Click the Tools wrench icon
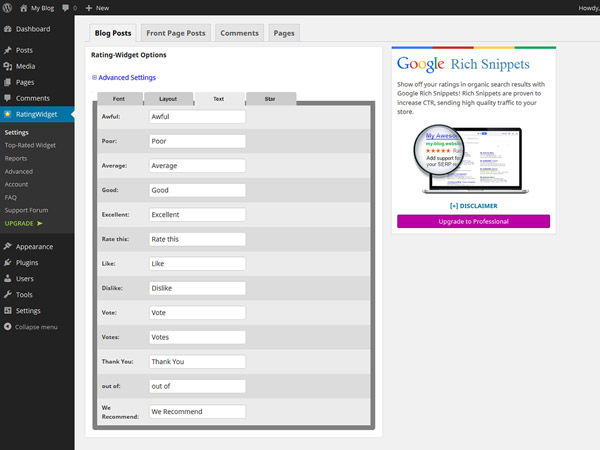 pos(8,295)
